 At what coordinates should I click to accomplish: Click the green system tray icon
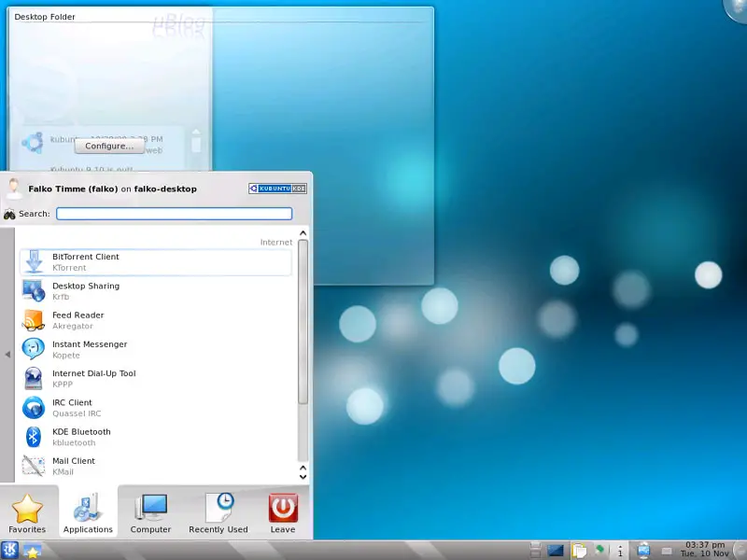click(599, 550)
